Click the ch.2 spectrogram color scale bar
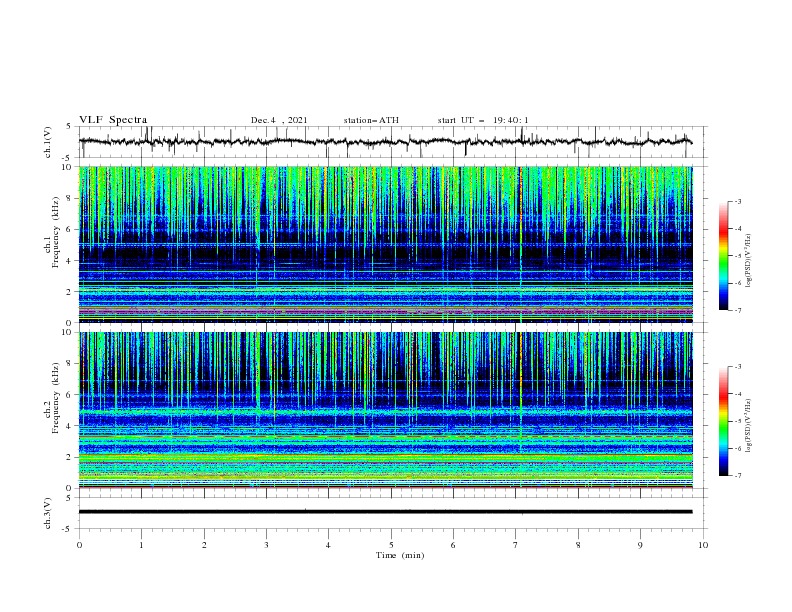The width and height of the screenshot is (792, 612). [723, 421]
